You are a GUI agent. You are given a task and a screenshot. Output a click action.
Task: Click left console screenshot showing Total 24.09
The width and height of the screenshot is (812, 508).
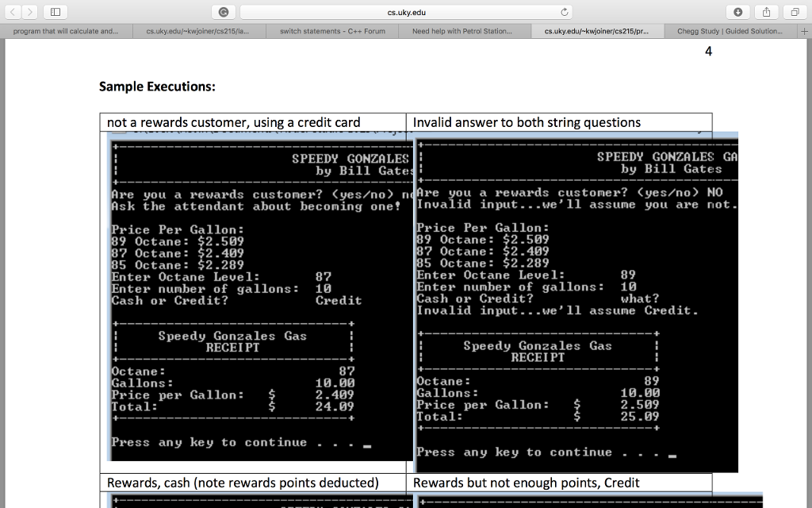pyautogui.click(x=260, y=297)
